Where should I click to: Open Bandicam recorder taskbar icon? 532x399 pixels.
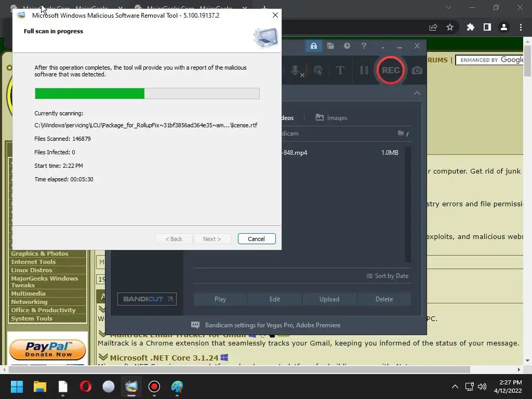pos(154,387)
